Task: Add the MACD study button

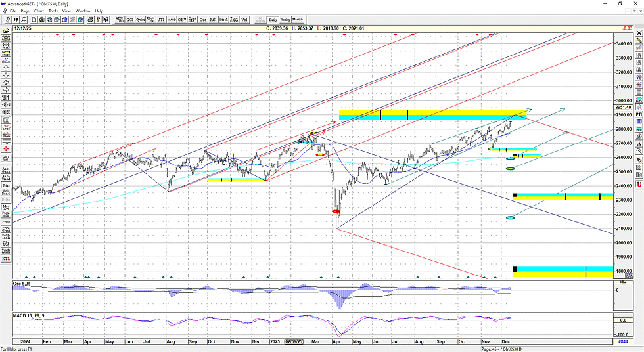Action: pos(172,20)
